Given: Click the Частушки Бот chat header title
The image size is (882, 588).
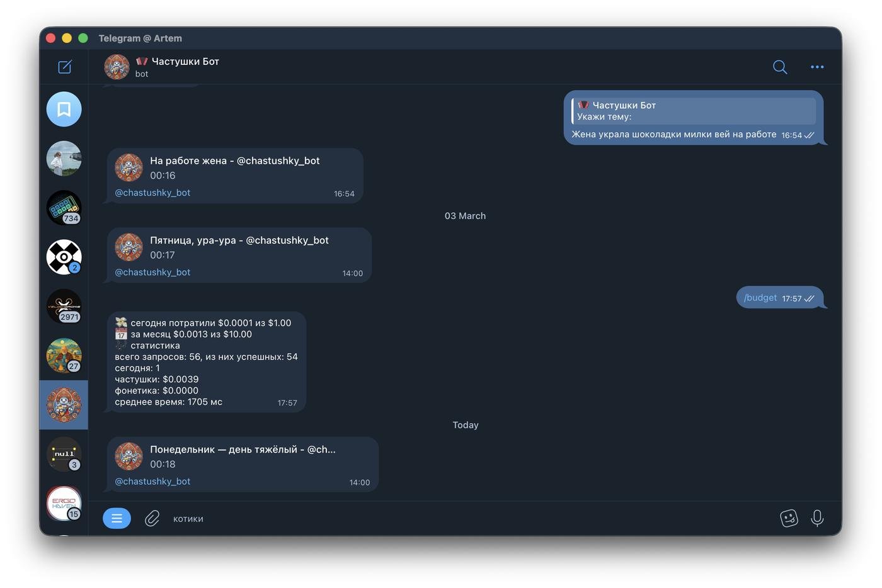Looking at the screenshot, I should tap(185, 62).
